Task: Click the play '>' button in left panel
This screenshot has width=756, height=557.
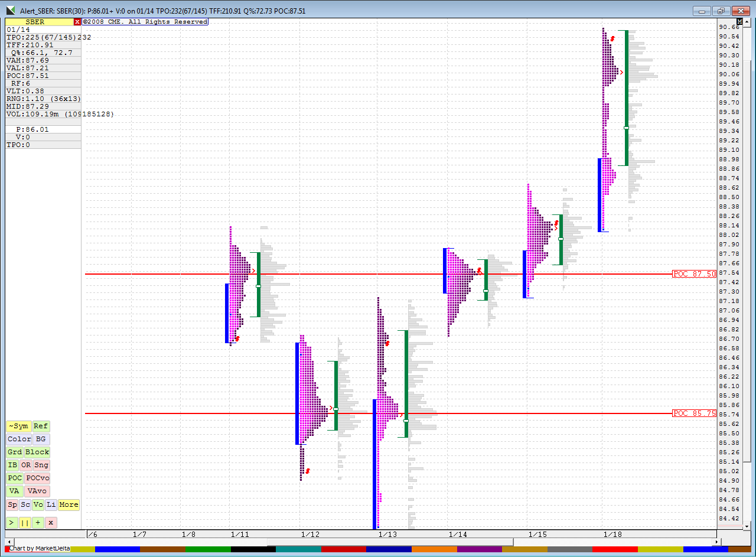Action: coord(12,523)
